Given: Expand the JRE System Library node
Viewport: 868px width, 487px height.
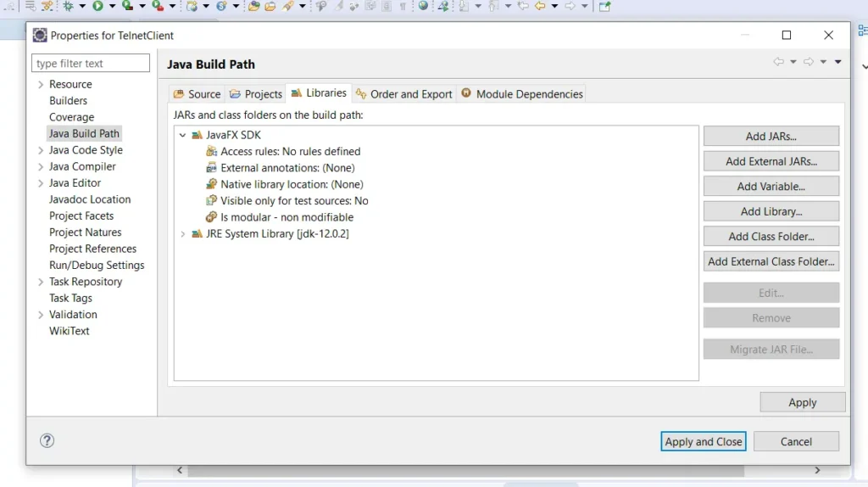Looking at the screenshot, I should coord(182,234).
